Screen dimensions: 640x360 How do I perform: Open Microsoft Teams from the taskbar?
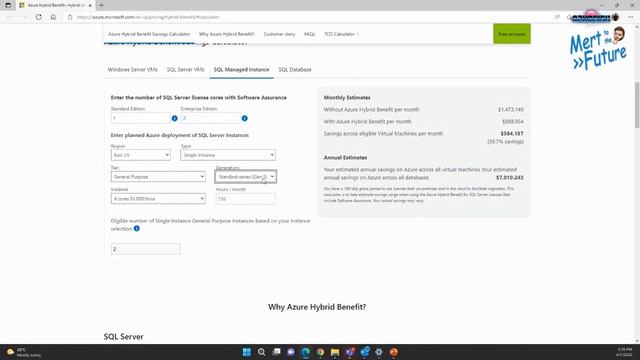[350, 352]
